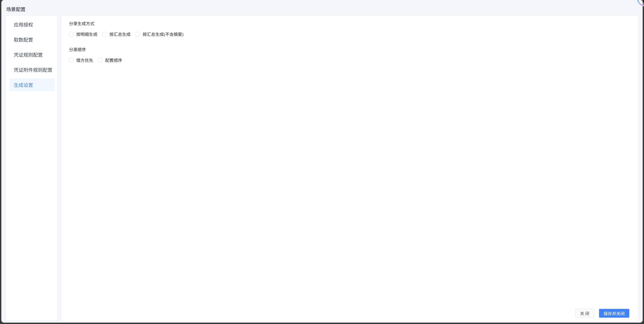Click the 场景配置 dialog title

coord(16,9)
